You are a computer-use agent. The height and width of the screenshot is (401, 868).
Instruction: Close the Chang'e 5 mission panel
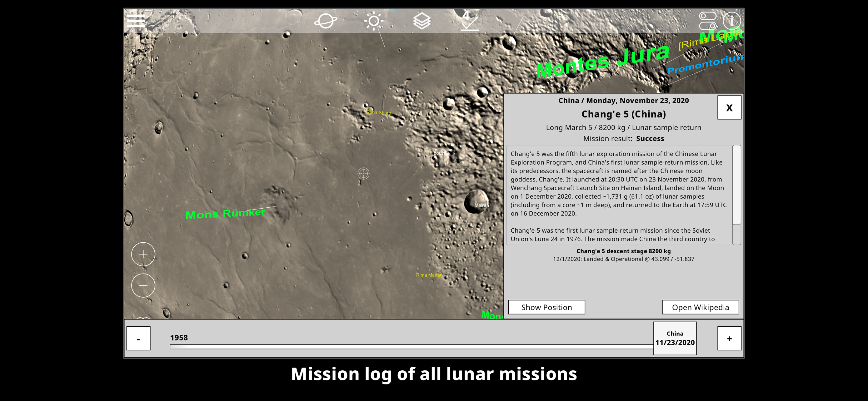click(x=729, y=108)
